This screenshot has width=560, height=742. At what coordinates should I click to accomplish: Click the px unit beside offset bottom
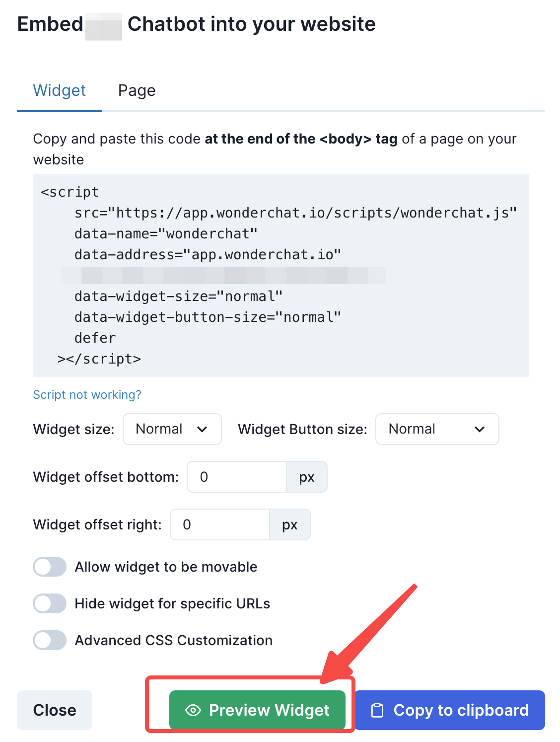pyautogui.click(x=307, y=477)
